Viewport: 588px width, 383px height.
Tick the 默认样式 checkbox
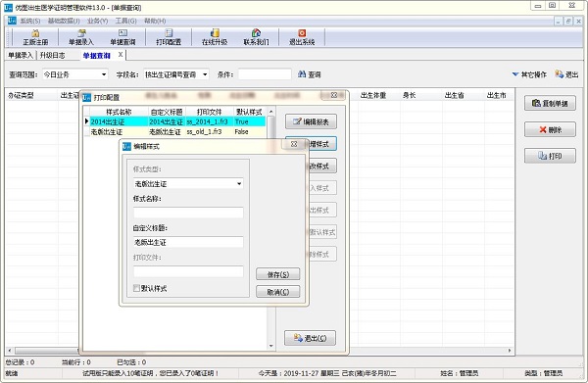pyautogui.click(x=136, y=288)
